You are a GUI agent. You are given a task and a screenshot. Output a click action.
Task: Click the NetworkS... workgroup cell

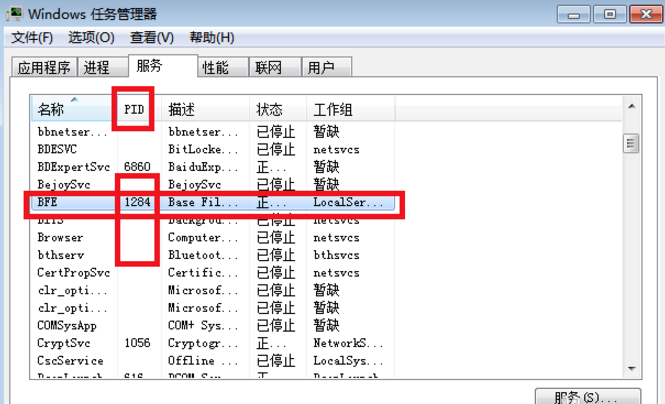point(348,343)
